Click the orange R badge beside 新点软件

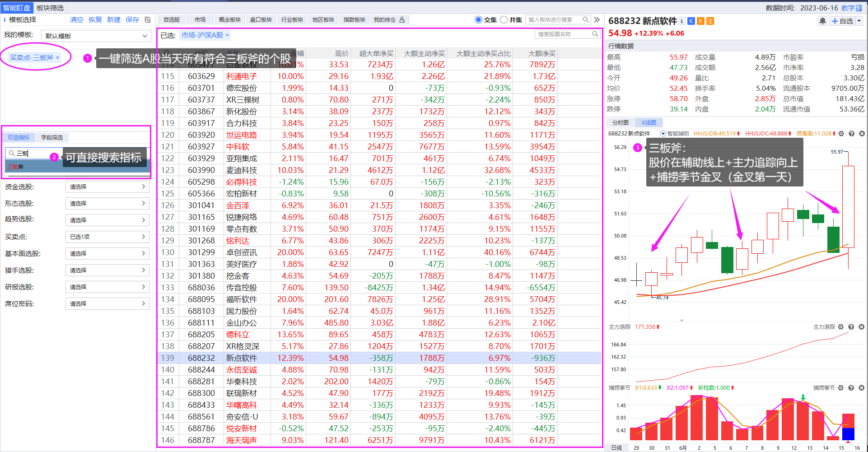pos(700,21)
